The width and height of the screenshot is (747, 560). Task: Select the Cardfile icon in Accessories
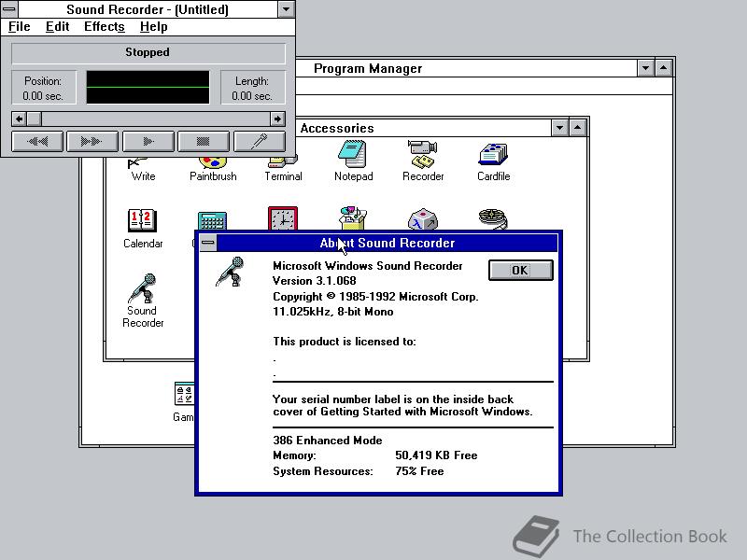[x=493, y=154]
